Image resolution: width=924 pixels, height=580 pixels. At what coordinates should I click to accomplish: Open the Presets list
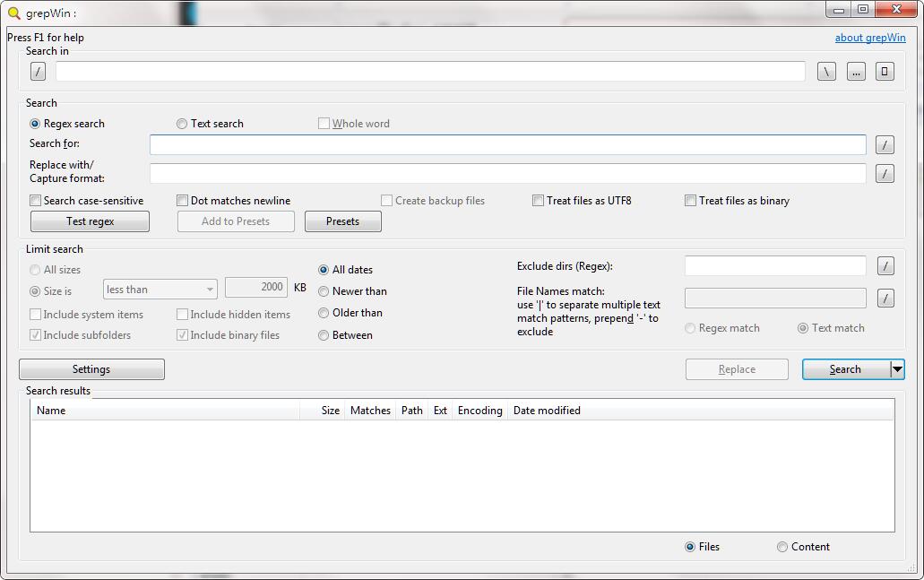(x=343, y=221)
